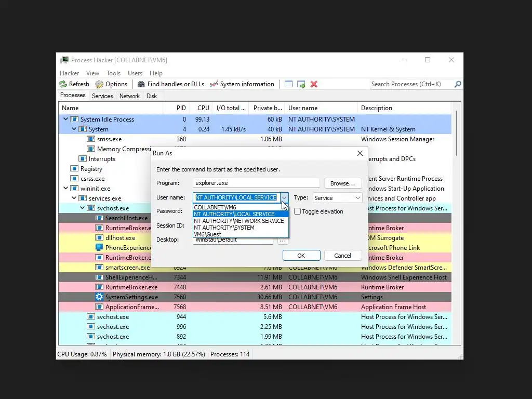Close the Run As dialog
Image resolution: width=532 pixels, height=399 pixels.
360,153
